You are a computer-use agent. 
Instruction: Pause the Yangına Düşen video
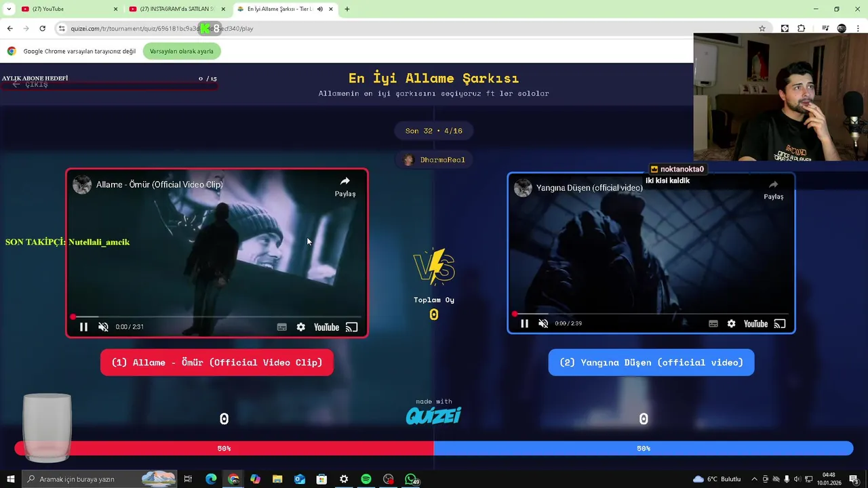(x=524, y=323)
